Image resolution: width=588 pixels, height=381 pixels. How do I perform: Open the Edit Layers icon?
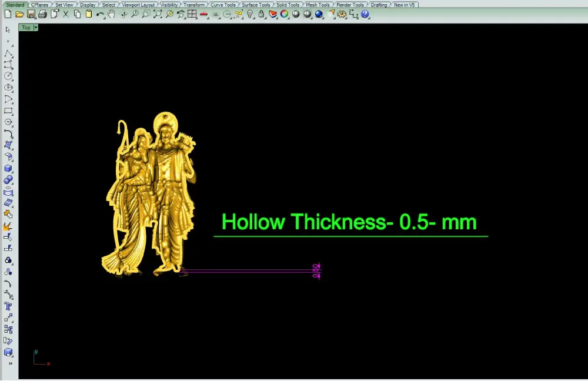point(273,14)
